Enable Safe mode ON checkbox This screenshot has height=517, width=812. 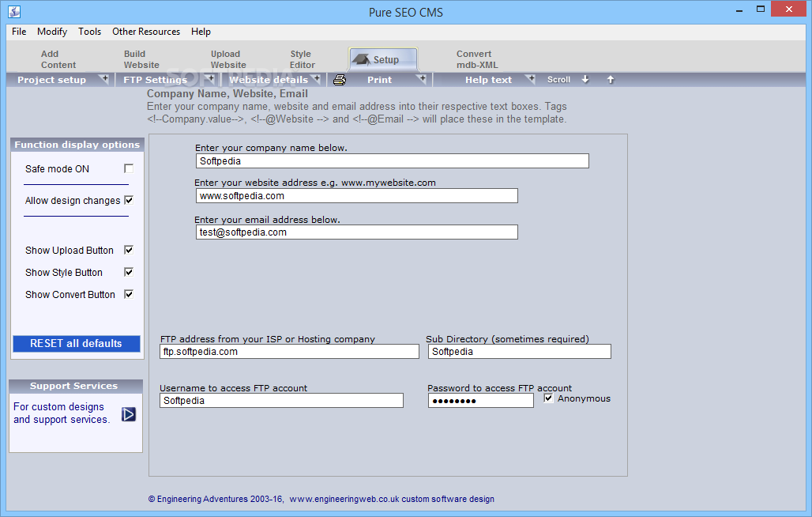(x=129, y=168)
